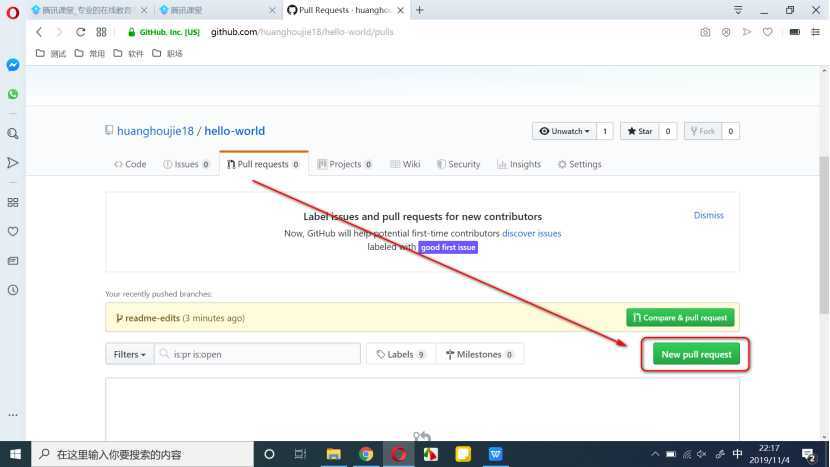This screenshot has height=467, width=830.
Task: Switch to the Issues tab
Action: (186, 164)
